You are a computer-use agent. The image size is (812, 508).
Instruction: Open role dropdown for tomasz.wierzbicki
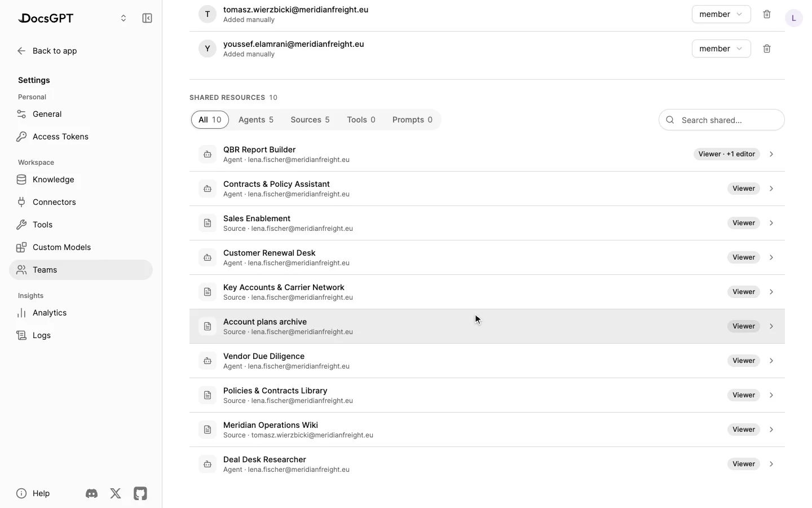(x=721, y=14)
